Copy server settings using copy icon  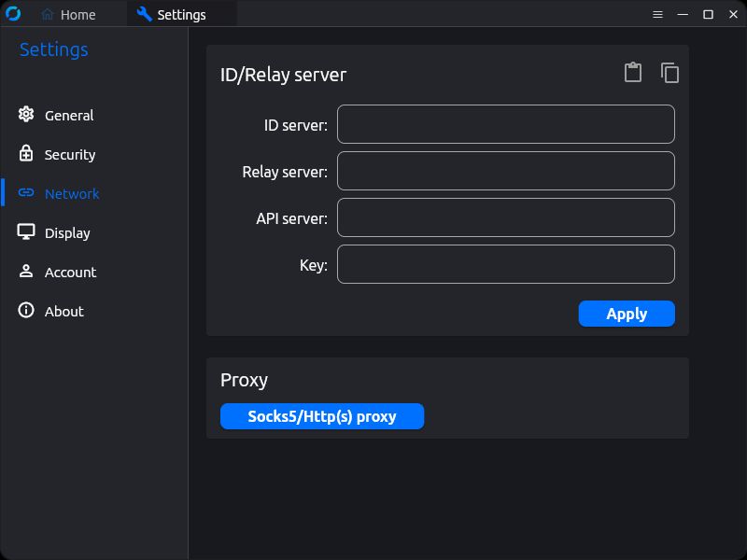click(669, 72)
